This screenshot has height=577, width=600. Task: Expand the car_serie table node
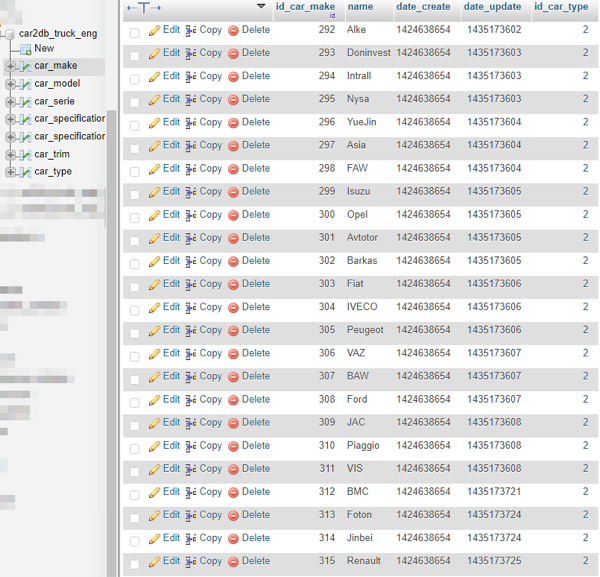tap(10, 102)
